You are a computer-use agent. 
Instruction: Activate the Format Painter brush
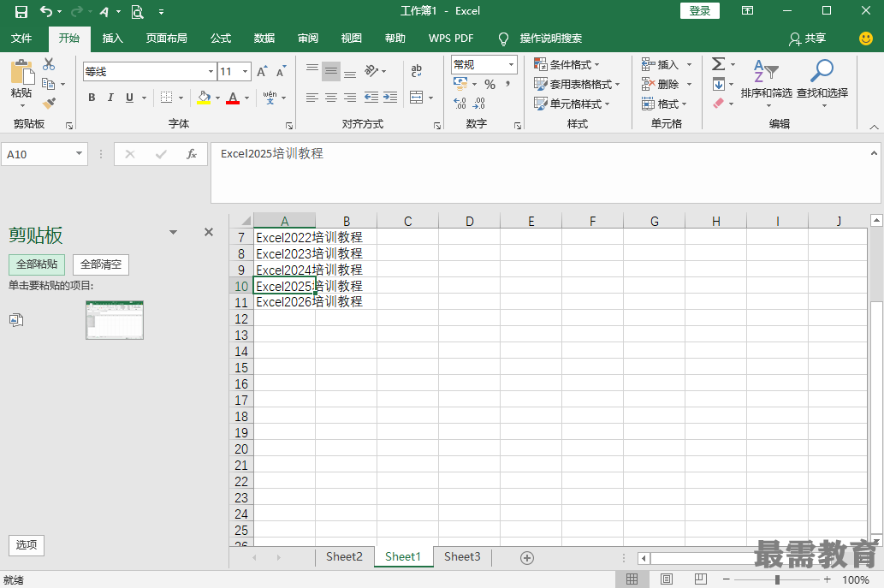click(49, 104)
